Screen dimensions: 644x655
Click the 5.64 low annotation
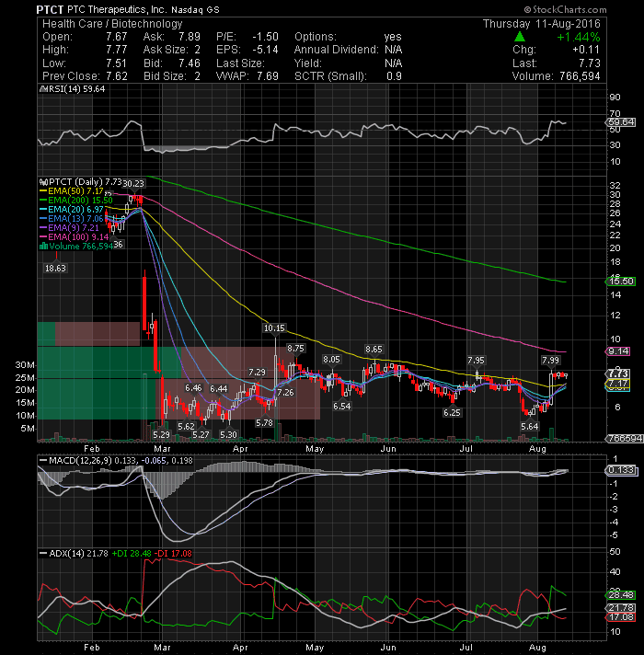click(530, 427)
